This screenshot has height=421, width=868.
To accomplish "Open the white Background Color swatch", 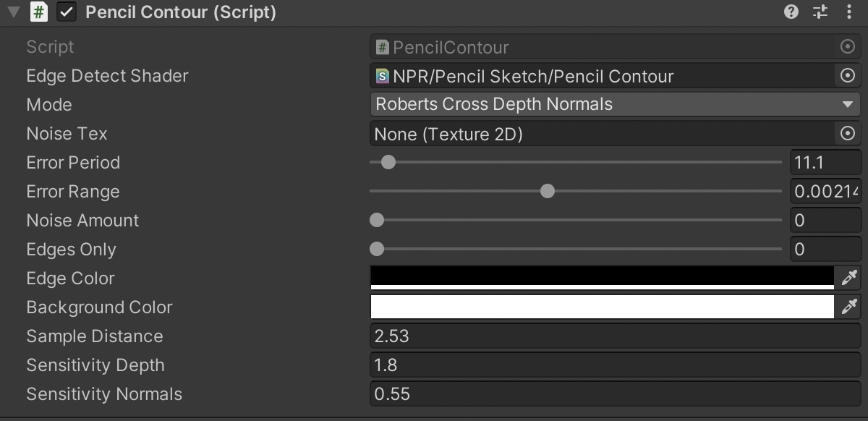I will 602,307.
